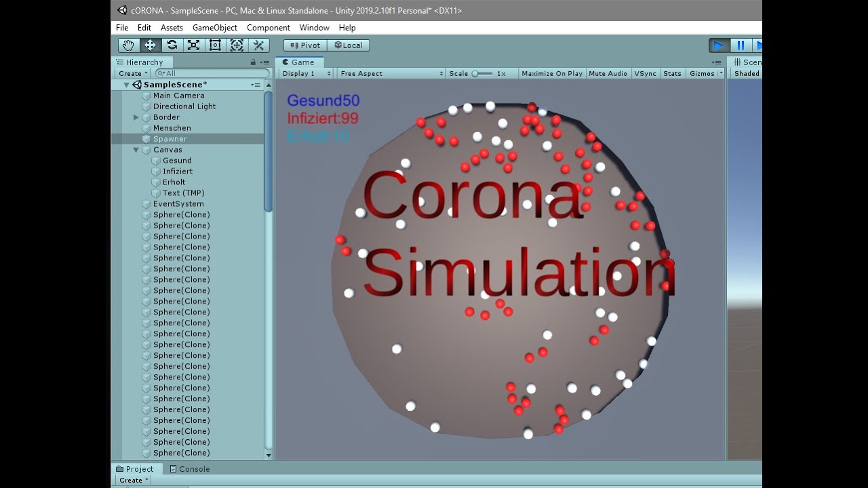The width and height of the screenshot is (868, 488).
Task: Select the Transform tool
Action: point(237,45)
